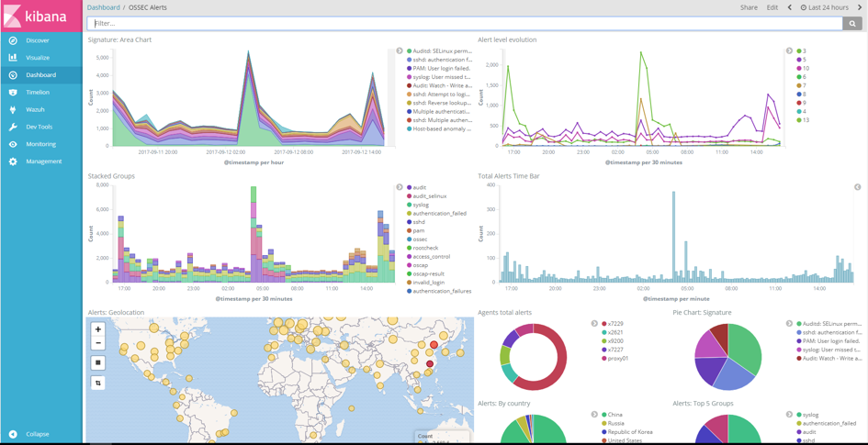Click Auditd SELinux legend color in Area Chart

click(x=409, y=50)
